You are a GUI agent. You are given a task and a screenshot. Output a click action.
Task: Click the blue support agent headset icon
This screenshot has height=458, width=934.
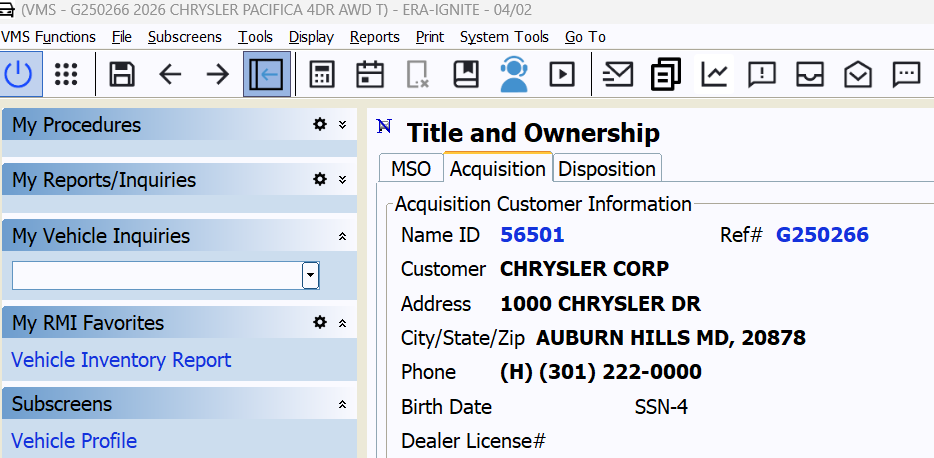[514, 74]
